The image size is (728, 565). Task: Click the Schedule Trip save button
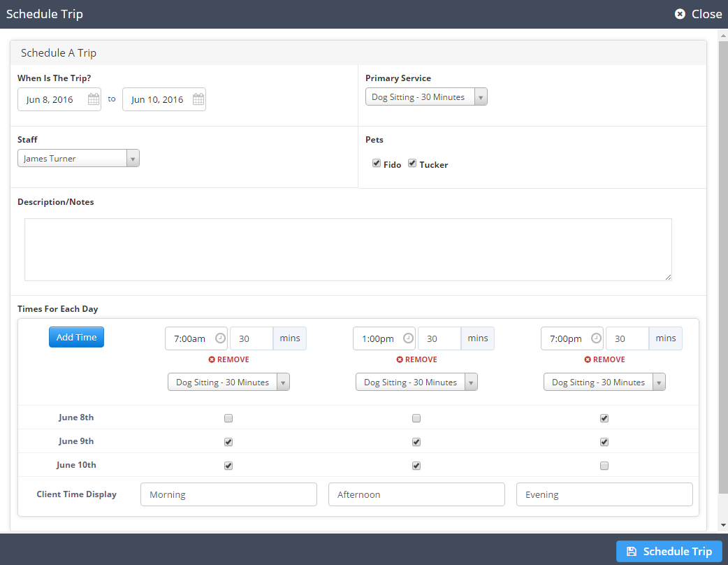click(669, 551)
